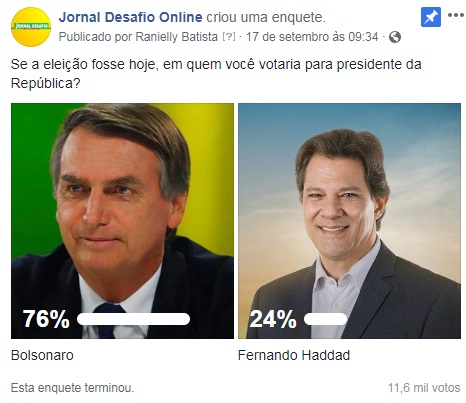Click the Ranielly Batista publisher name
The height and width of the screenshot is (403, 466).
[x=177, y=37]
